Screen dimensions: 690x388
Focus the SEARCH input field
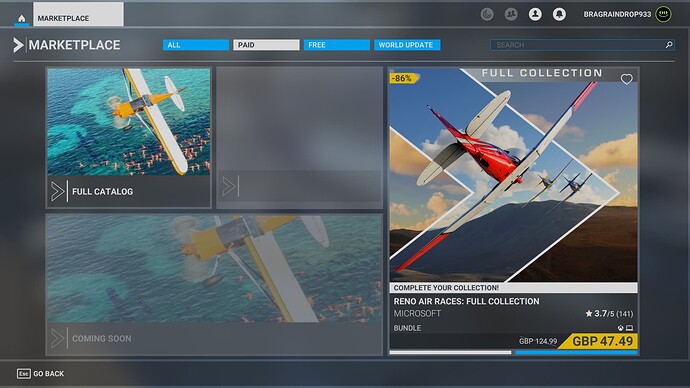pyautogui.click(x=582, y=44)
